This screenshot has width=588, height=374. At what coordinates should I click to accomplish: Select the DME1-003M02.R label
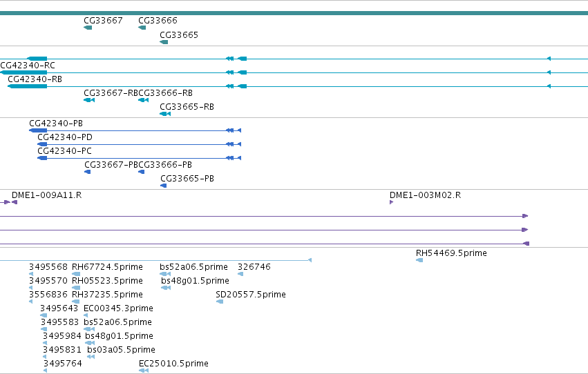click(x=425, y=195)
